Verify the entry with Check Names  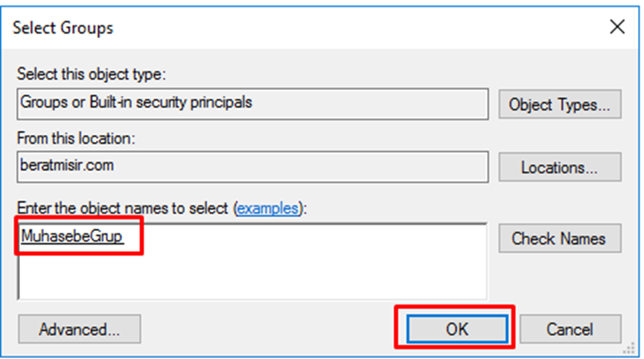coord(558,239)
